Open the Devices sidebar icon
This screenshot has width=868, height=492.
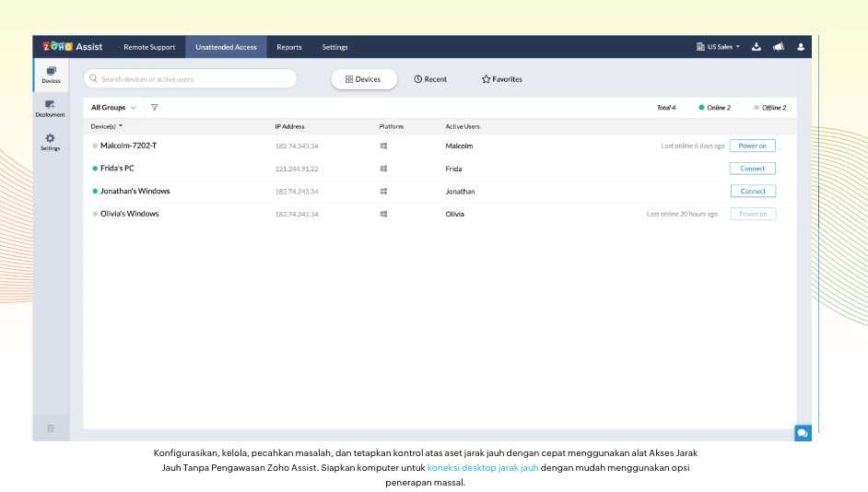pos(51,73)
